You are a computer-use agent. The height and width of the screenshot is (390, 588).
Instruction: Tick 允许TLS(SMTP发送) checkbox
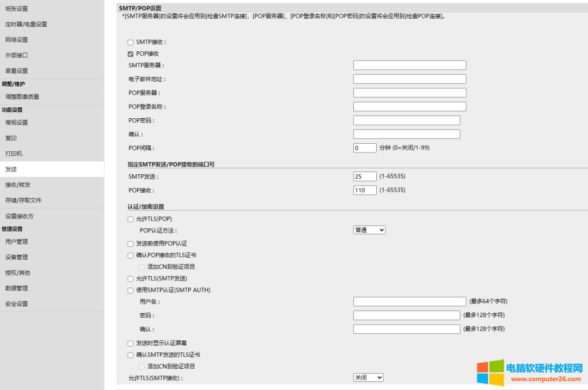(131, 279)
